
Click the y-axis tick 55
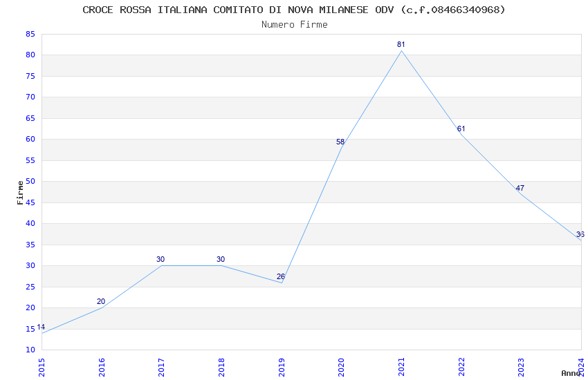tap(30, 160)
